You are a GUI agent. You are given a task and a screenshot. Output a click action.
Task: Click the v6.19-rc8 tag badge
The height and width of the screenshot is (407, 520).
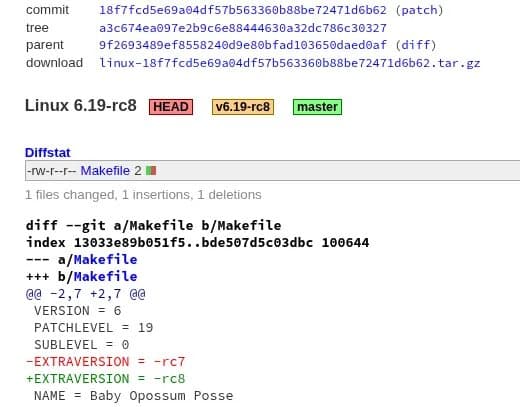[x=243, y=107]
